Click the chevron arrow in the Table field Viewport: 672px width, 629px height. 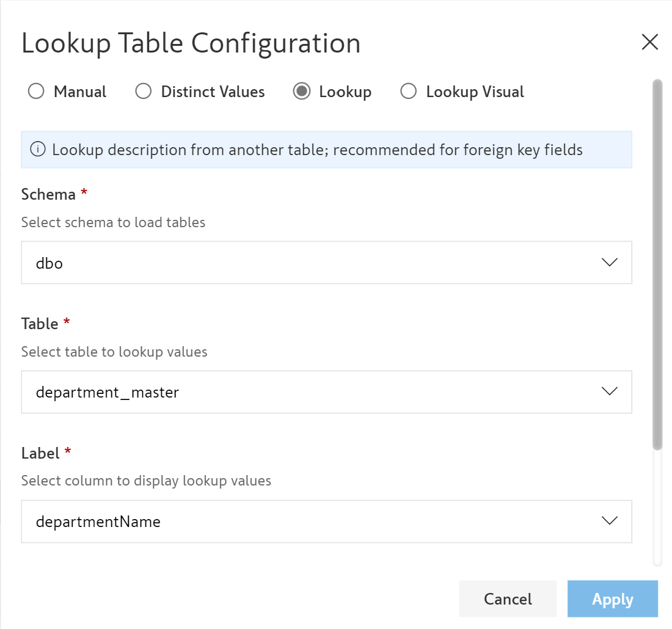609,391
